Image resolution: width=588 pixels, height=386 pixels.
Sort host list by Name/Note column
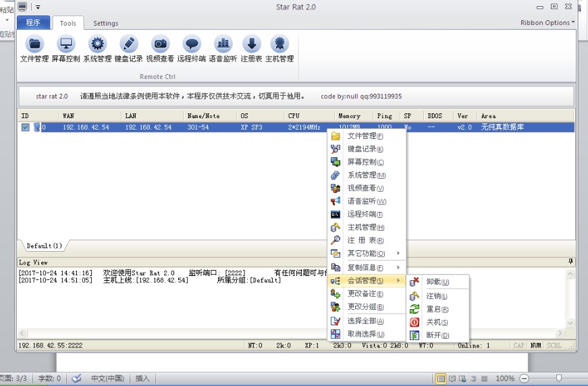click(210, 116)
